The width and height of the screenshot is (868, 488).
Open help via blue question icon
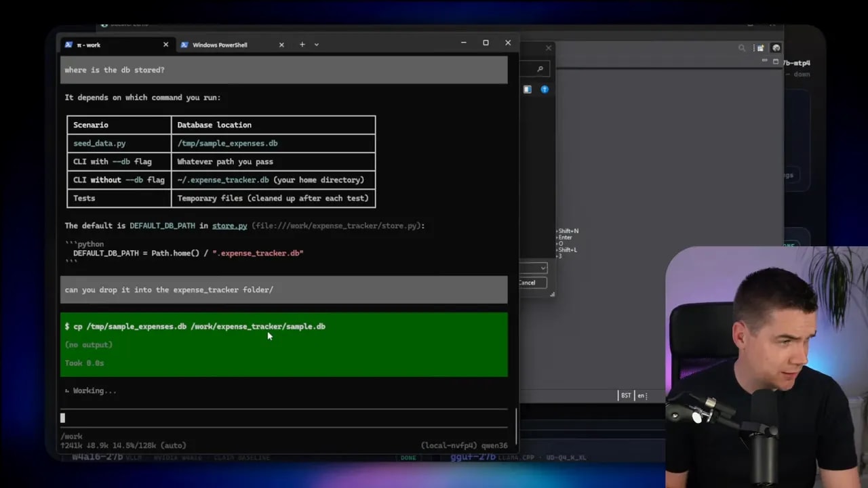(545, 89)
